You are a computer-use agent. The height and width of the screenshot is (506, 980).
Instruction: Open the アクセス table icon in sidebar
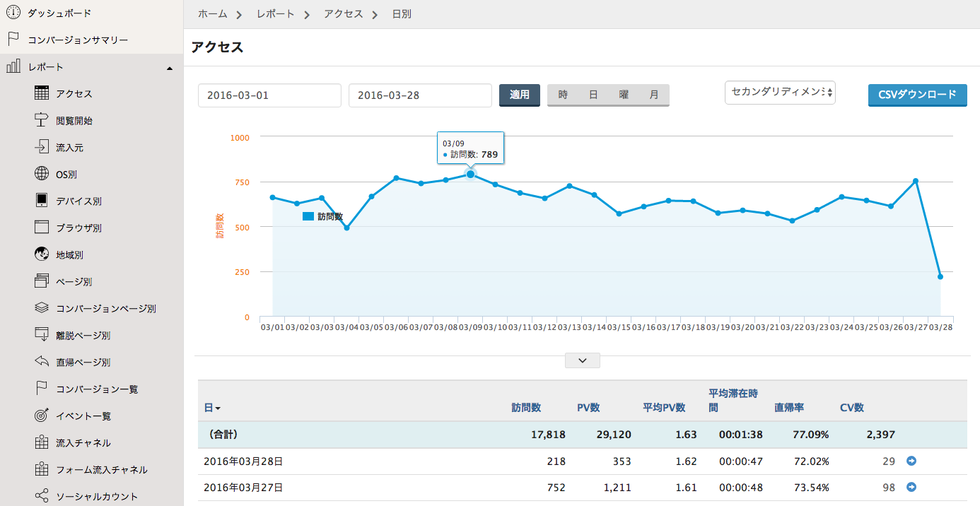point(42,93)
